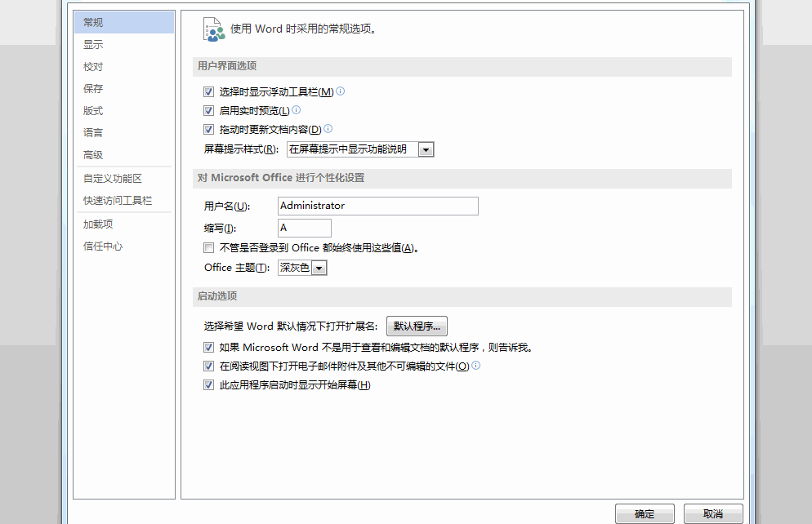Click info icon beside 在阅读视图下打开电子邮件附件
Viewport: 812px width, 524px height.
pyautogui.click(x=476, y=365)
